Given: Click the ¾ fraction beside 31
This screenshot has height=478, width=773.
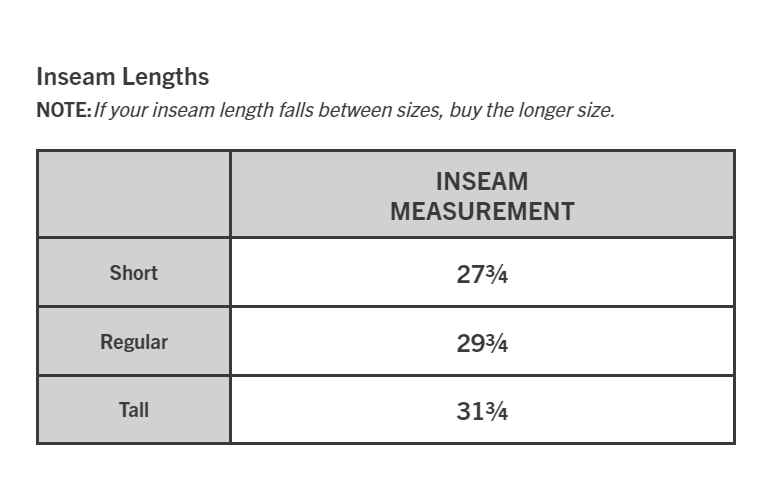Looking at the screenshot, I should pos(497,411).
